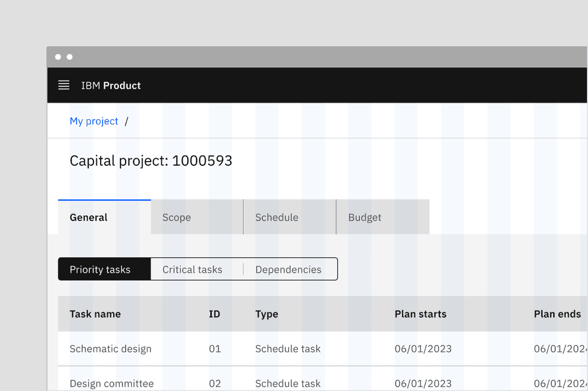The image size is (588, 391).
Task: Click the Plan ends column header
Action: coord(557,314)
